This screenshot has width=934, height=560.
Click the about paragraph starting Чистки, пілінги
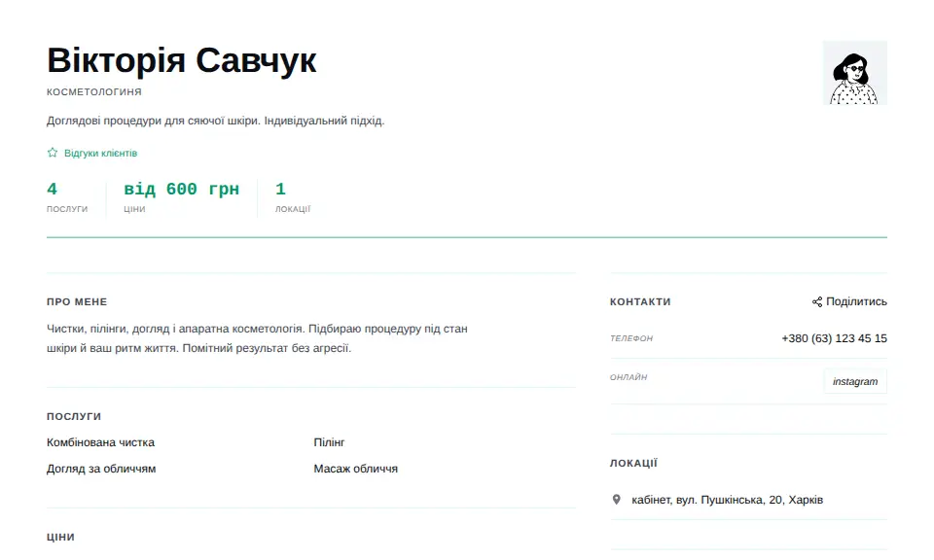257,338
